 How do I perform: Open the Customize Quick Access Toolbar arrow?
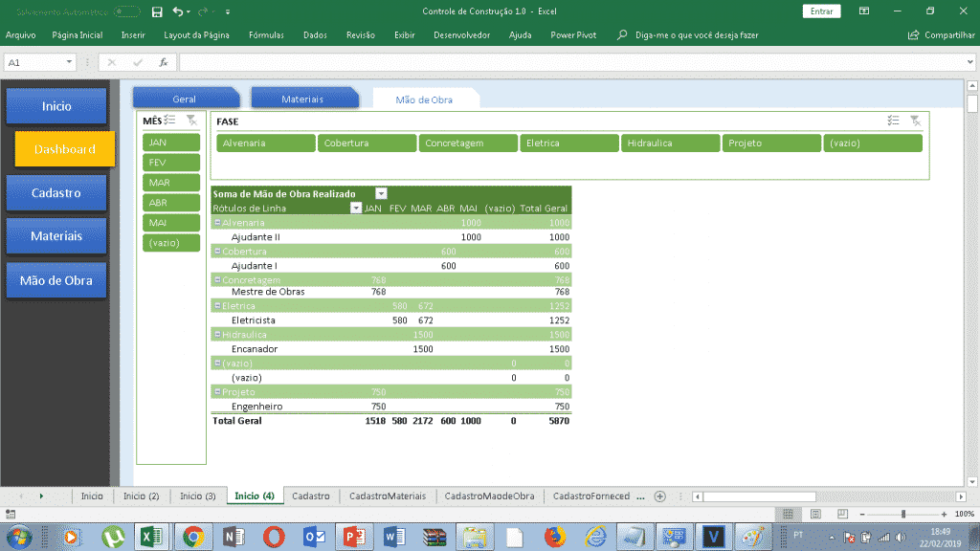(x=228, y=11)
